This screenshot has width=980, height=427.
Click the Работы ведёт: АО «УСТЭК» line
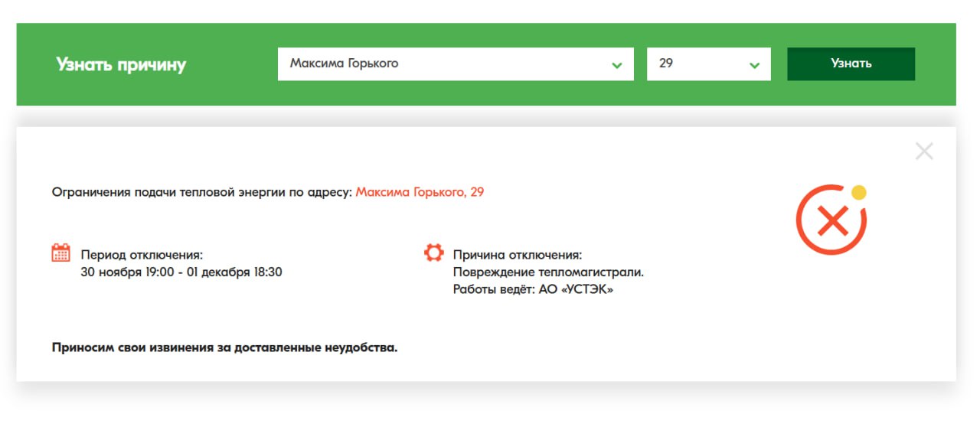533,289
